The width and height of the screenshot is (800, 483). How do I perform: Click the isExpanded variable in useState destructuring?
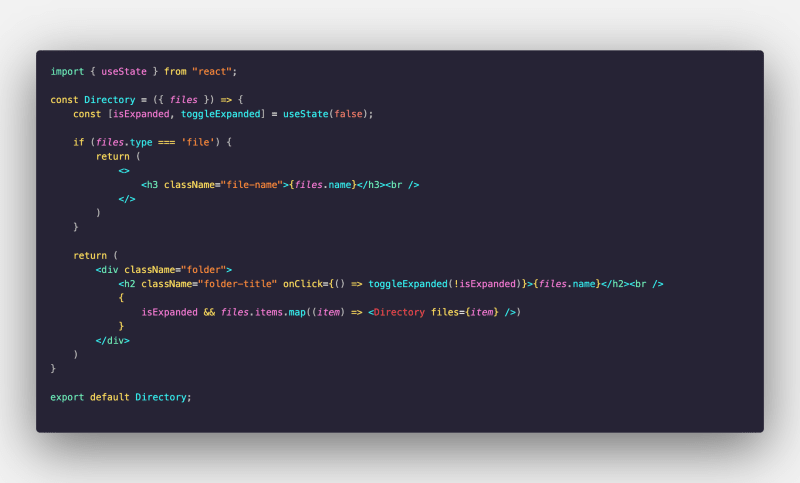(x=141, y=114)
